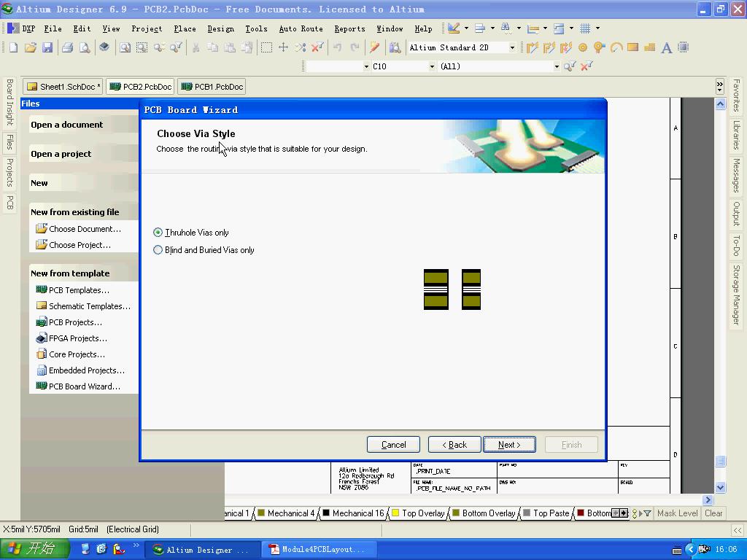
Task: Expand the Place Dimension dropdown arrow
Action: click(x=544, y=28)
